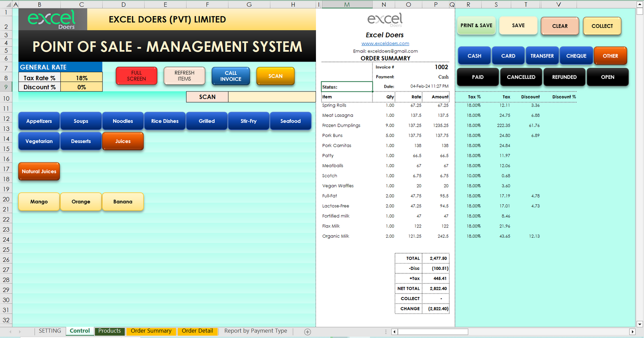The image size is (644, 338).
Task: Open Report by Payment Type tab
Action: tap(255, 331)
